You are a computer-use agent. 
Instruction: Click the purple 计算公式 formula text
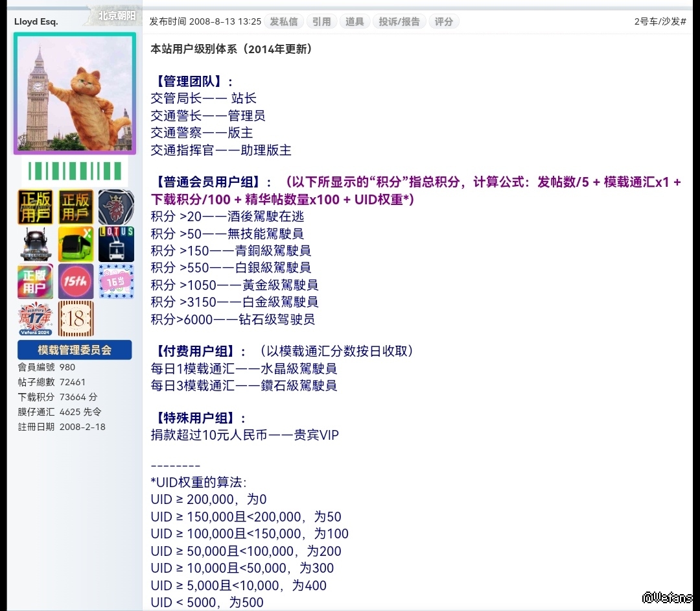[415, 191]
